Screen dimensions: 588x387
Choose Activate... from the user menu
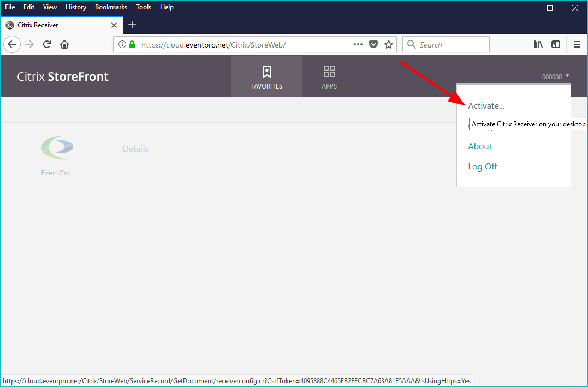pyautogui.click(x=486, y=106)
